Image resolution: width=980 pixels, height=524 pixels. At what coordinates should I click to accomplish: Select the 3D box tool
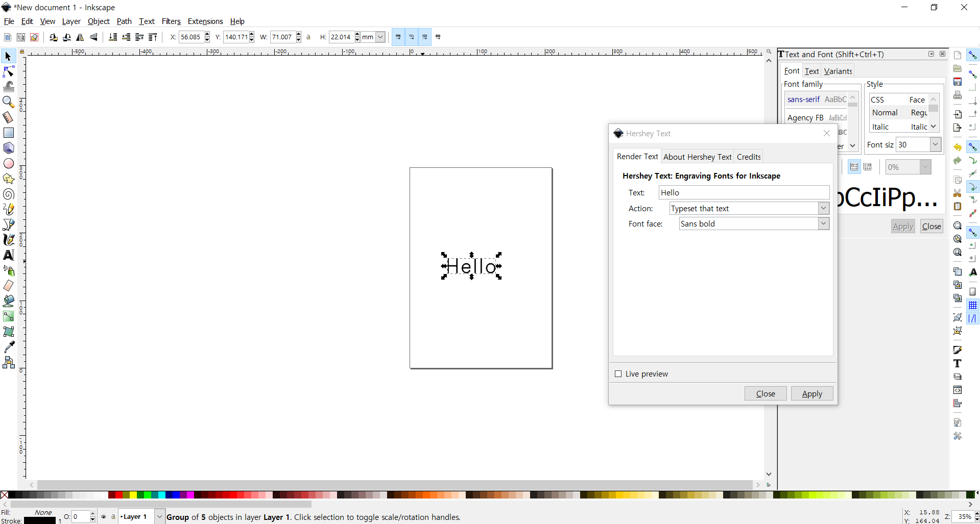click(x=8, y=148)
